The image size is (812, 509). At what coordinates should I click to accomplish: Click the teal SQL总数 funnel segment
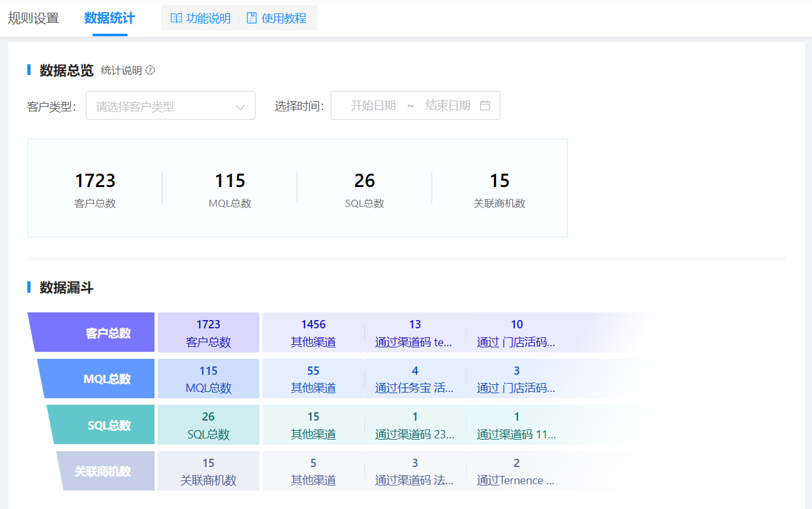105,425
